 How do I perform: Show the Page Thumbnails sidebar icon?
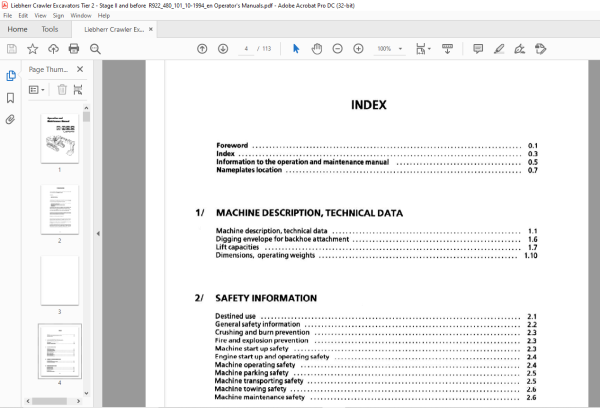11,76
